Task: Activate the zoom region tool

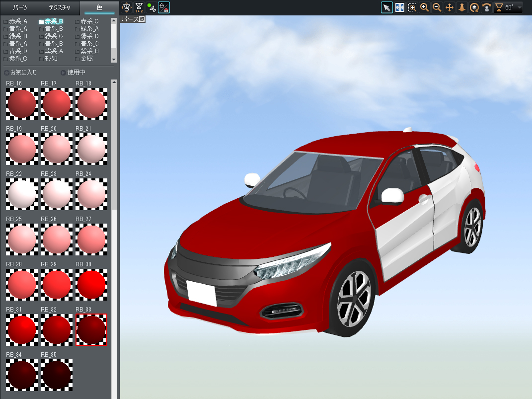Action: click(x=412, y=7)
